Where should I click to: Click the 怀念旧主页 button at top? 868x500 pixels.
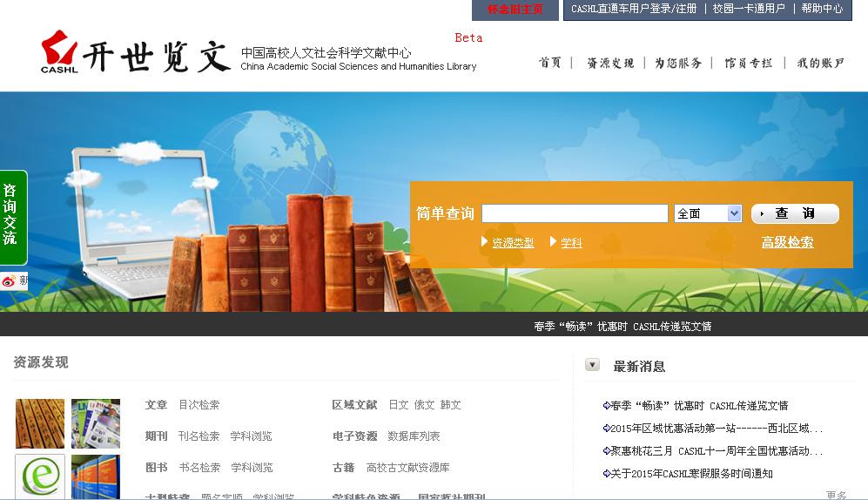pyautogui.click(x=515, y=10)
